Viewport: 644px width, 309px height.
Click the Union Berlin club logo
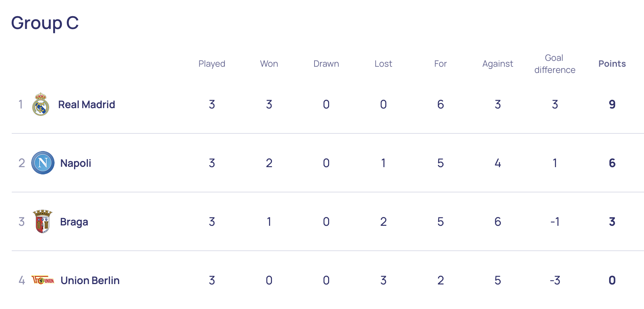tap(43, 280)
